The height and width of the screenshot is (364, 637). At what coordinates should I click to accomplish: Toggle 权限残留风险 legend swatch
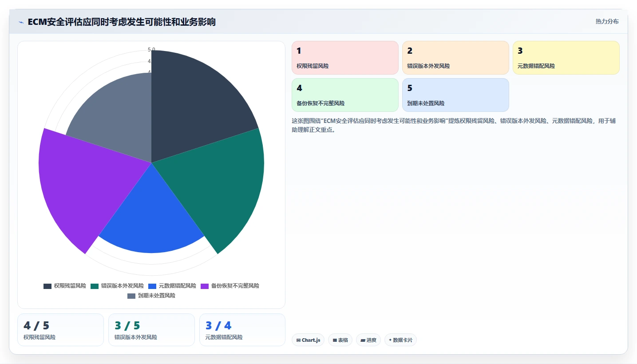[x=47, y=286]
